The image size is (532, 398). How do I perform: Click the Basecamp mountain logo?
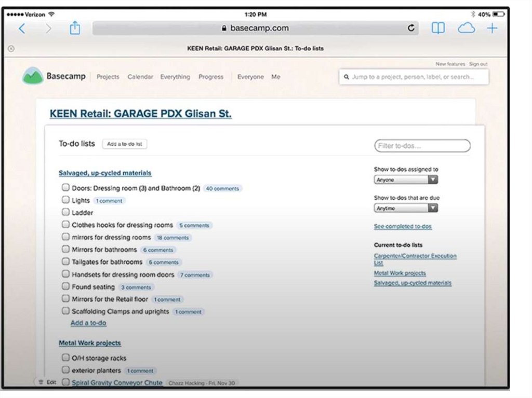(x=33, y=76)
